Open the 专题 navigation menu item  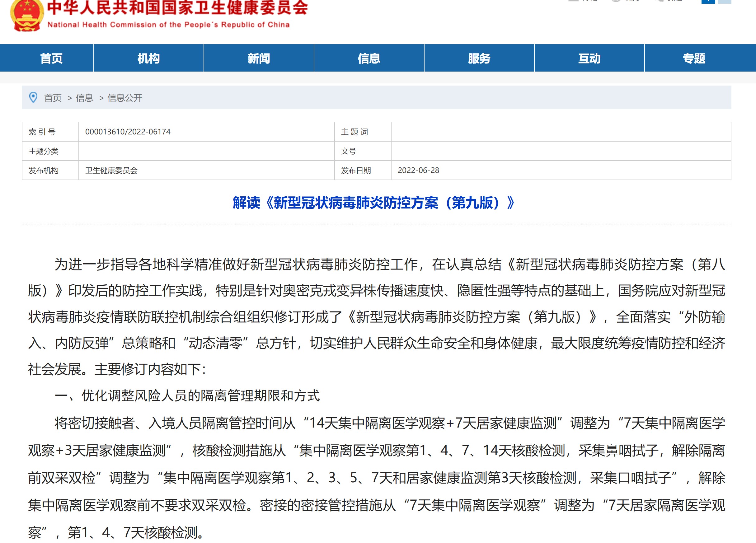click(694, 58)
